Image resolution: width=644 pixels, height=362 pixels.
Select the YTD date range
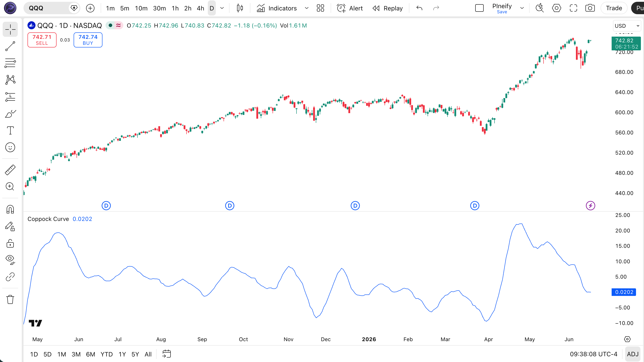[106, 354]
